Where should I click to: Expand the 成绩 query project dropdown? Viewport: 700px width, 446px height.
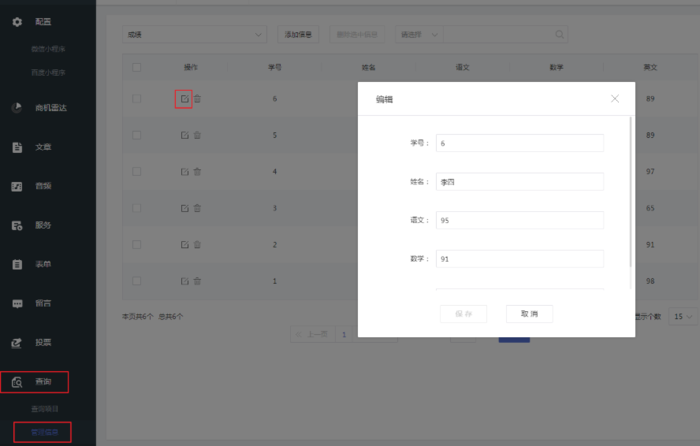point(194,34)
